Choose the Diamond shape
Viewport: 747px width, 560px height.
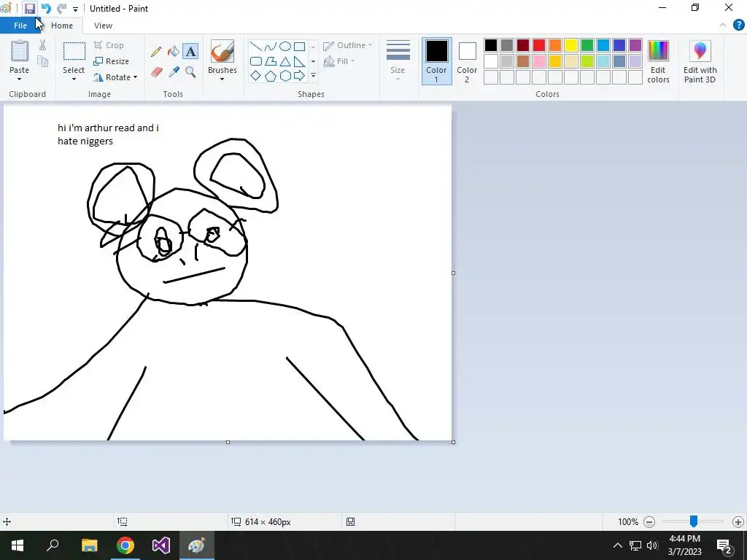[x=256, y=76]
